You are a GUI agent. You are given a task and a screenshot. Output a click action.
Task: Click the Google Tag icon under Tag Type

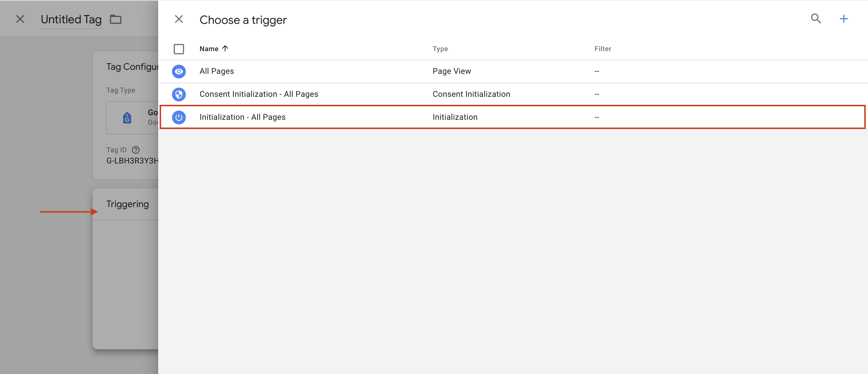pos(127,117)
